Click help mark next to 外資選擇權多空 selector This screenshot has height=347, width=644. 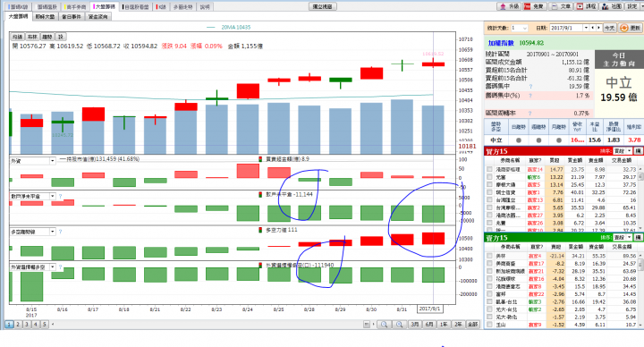(x=61, y=267)
